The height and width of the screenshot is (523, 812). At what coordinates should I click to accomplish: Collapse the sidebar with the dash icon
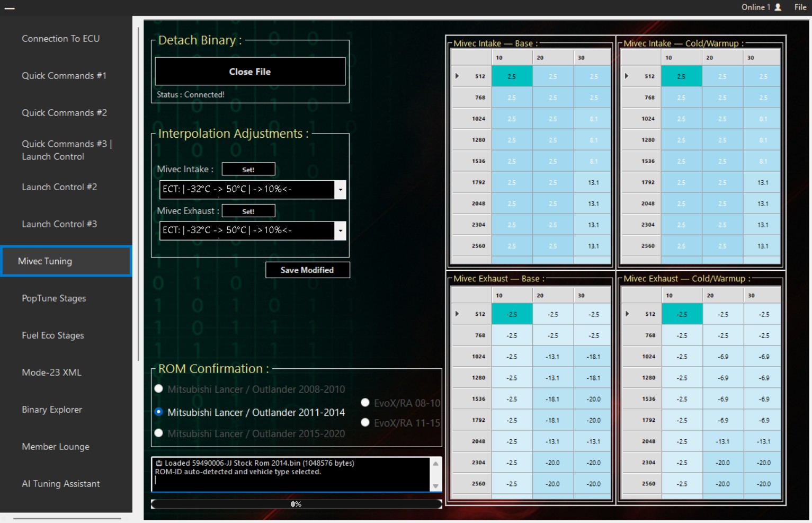pos(10,8)
